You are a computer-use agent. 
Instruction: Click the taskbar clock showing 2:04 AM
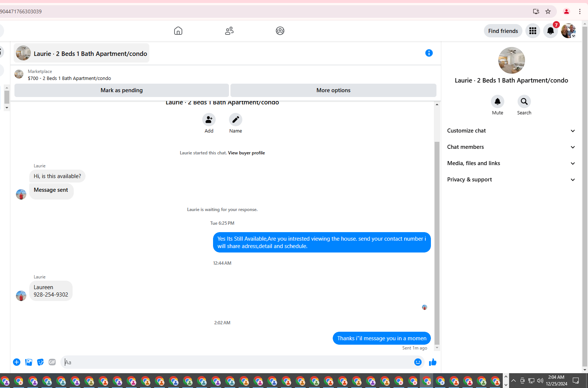(557, 381)
